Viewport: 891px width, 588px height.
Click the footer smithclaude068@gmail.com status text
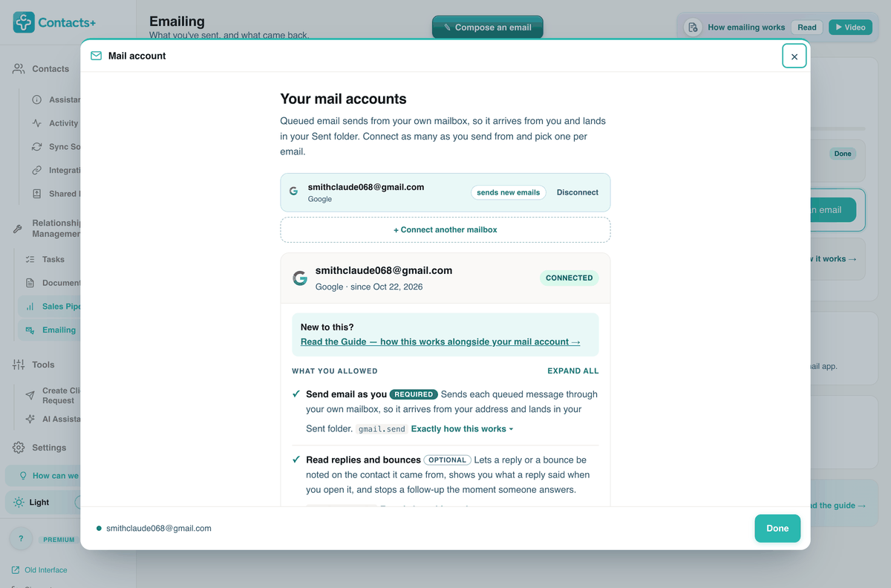pyautogui.click(x=159, y=529)
